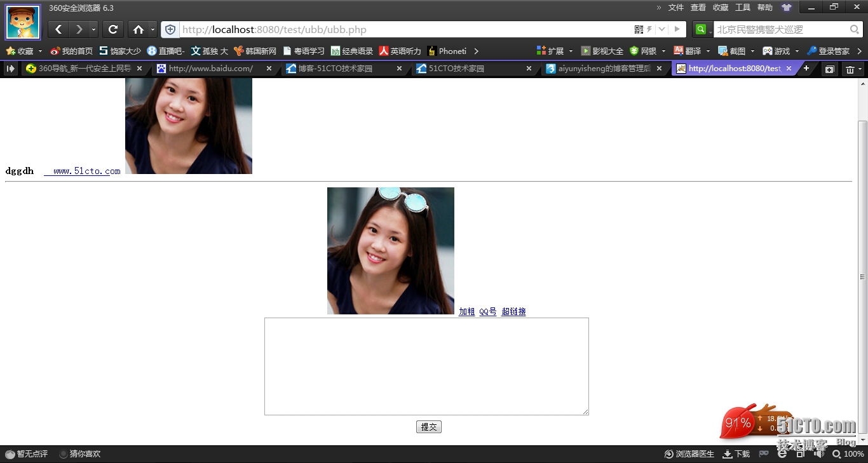Image resolution: width=868 pixels, height=463 pixels.
Task: Click the search box with Chinese placeholder
Action: [782, 29]
